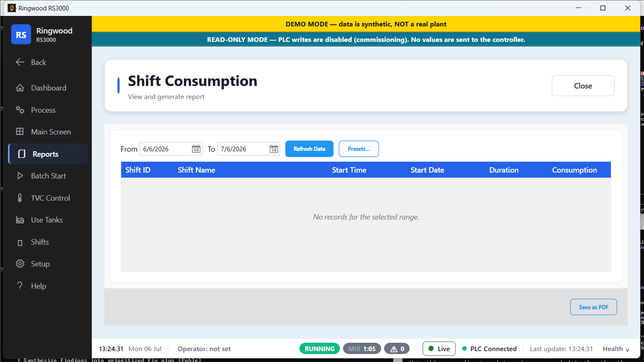Viewport: 644px width, 362px height.
Task: Click the Use Tanks chart icon
Action: pos(20,220)
